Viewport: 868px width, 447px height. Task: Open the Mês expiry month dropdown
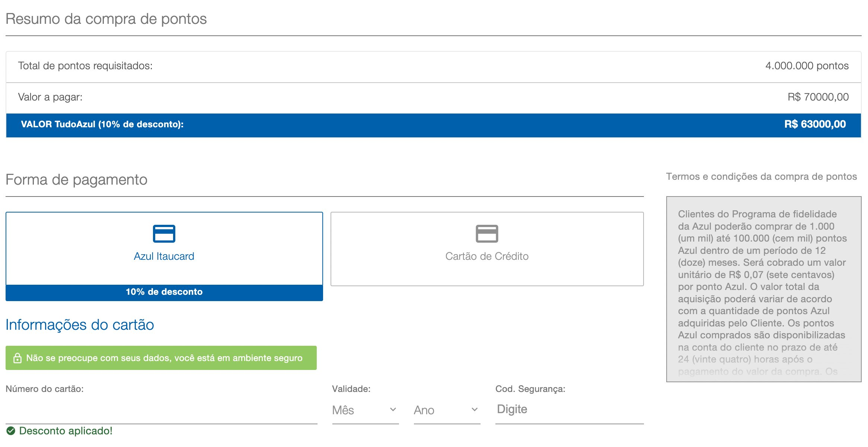pyautogui.click(x=365, y=410)
